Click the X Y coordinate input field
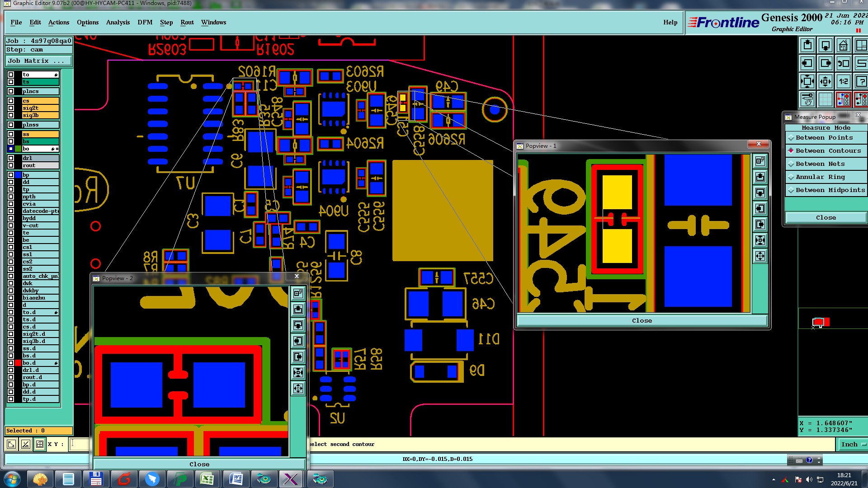This screenshot has width=868, height=488. (x=80, y=444)
